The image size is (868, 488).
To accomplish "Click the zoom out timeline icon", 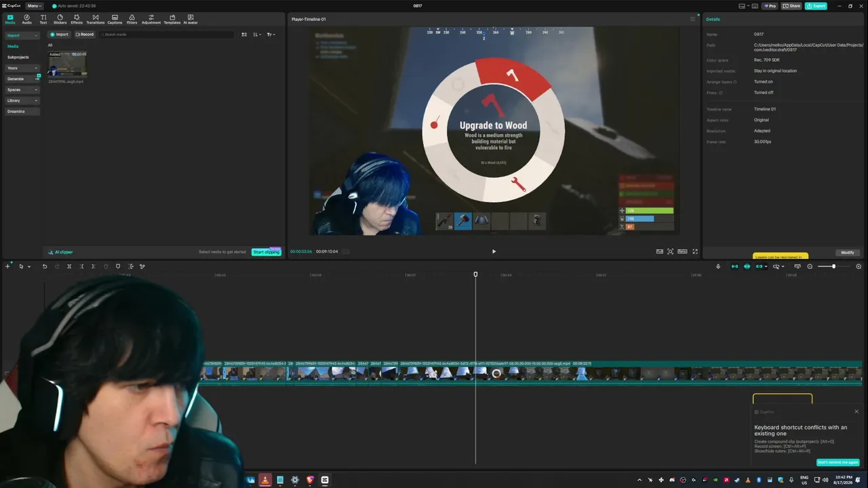I will click(x=810, y=266).
